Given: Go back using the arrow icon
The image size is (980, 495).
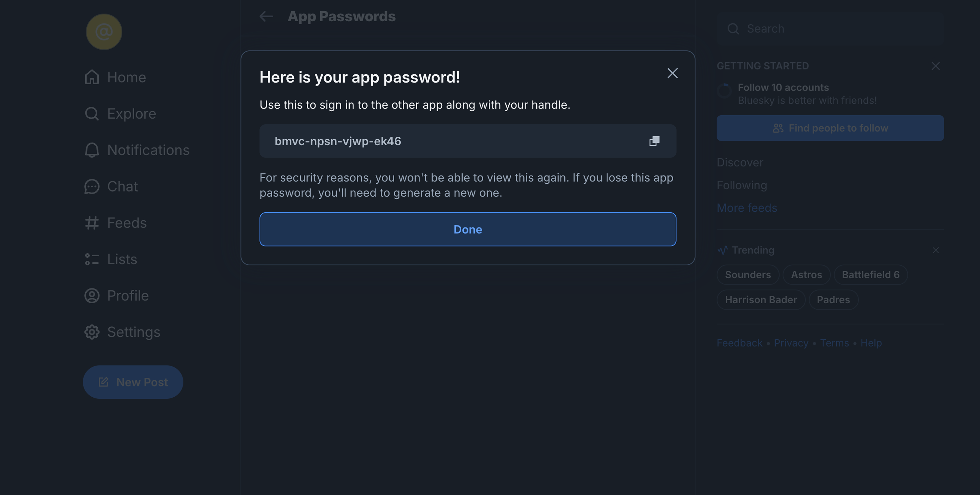Looking at the screenshot, I should click(x=266, y=16).
